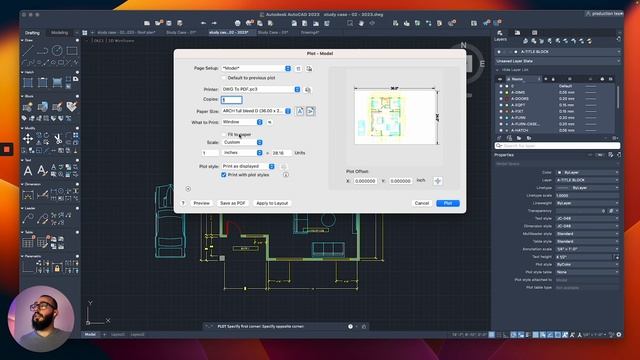Choose portrait orientation icon
640x360 pixels.
click(300, 111)
